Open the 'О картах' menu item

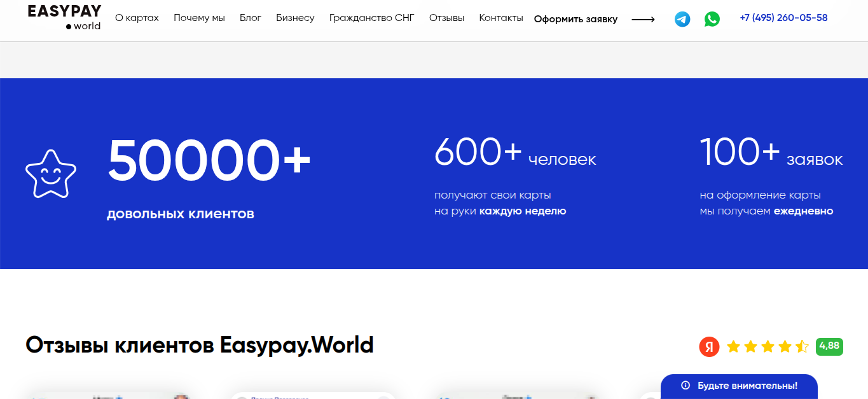point(137,17)
